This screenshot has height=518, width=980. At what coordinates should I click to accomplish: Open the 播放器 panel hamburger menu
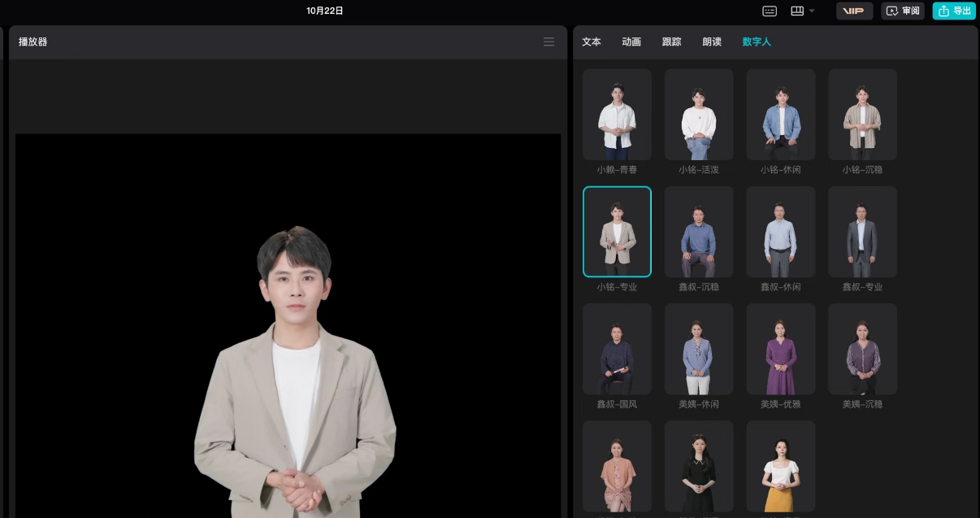[549, 41]
